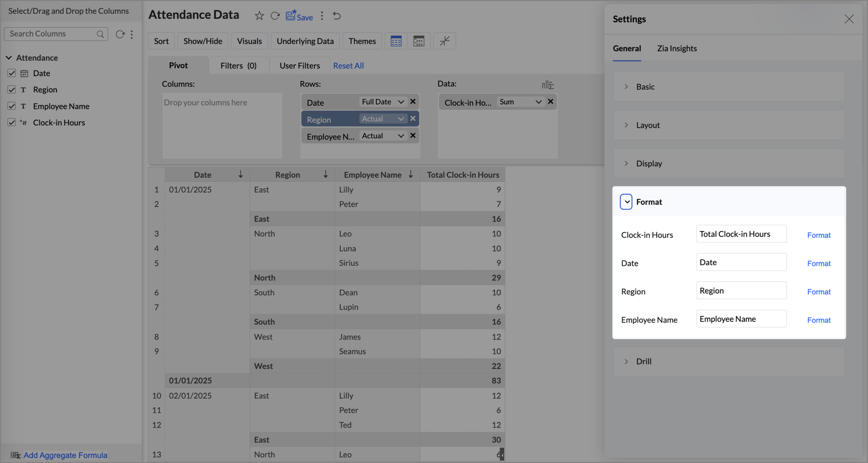
Task: Click the Themes button
Action: [362, 41]
